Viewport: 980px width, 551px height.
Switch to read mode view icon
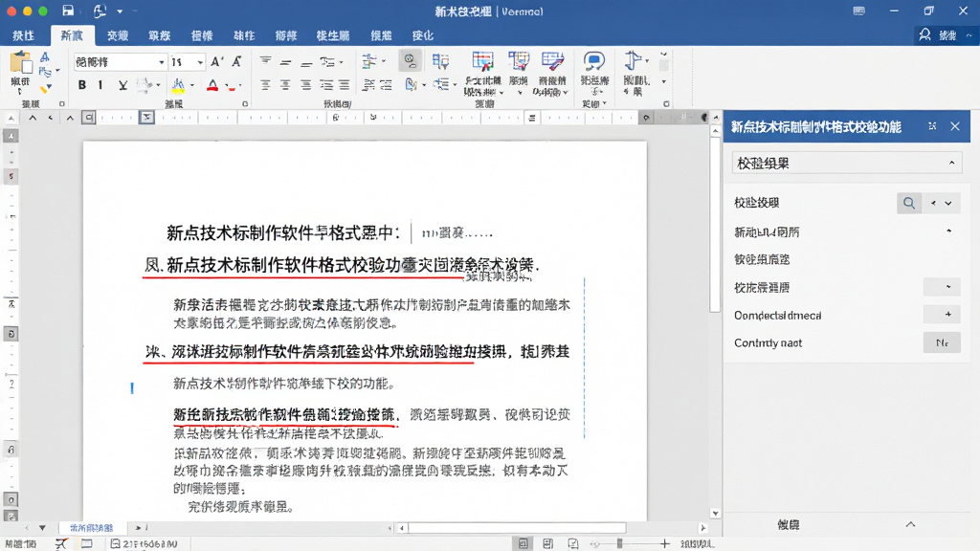pyautogui.click(x=548, y=544)
